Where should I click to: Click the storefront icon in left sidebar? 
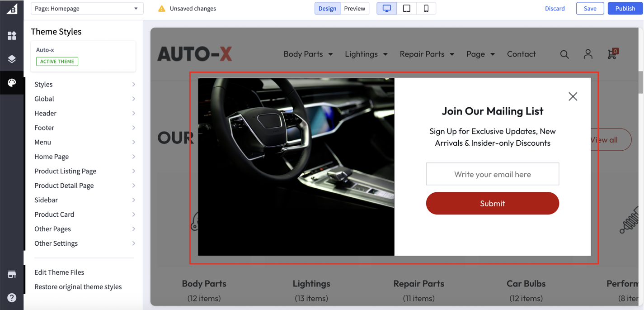[12, 274]
